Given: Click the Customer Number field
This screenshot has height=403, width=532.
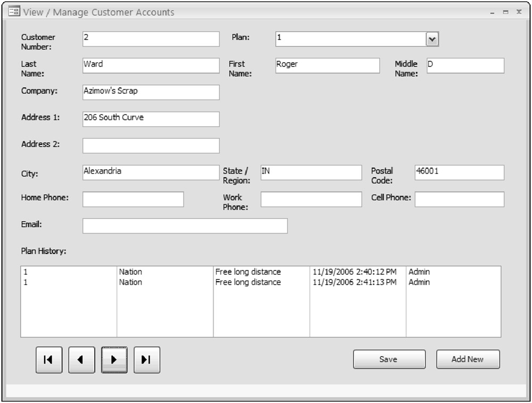Looking at the screenshot, I should [151, 39].
